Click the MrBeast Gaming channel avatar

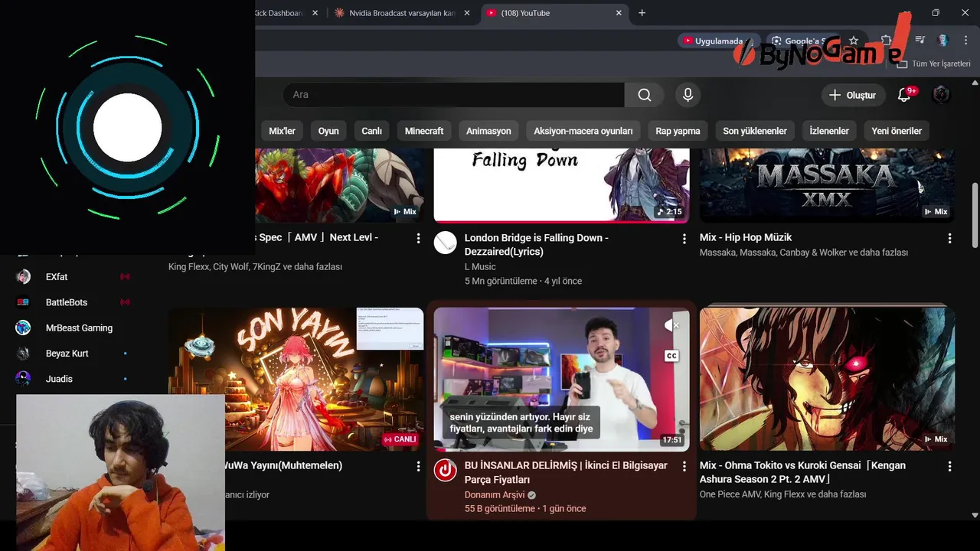(23, 328)
